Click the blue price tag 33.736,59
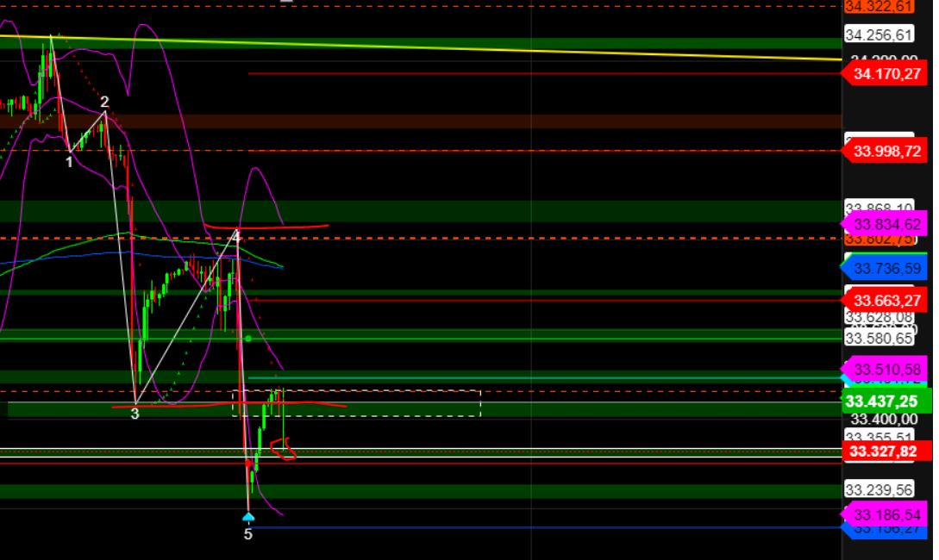Viewport: 939px width, 560px height. coord(886,268)
